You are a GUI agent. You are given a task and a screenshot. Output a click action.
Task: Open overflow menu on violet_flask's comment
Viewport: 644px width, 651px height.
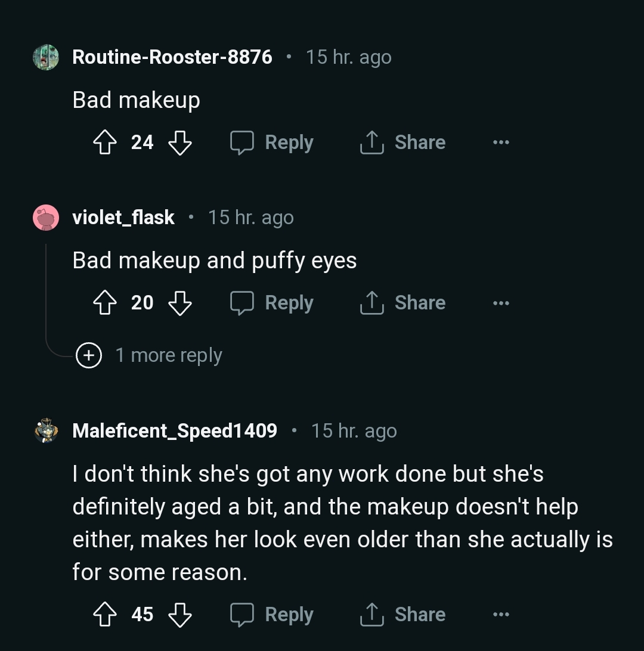point(501,303)
